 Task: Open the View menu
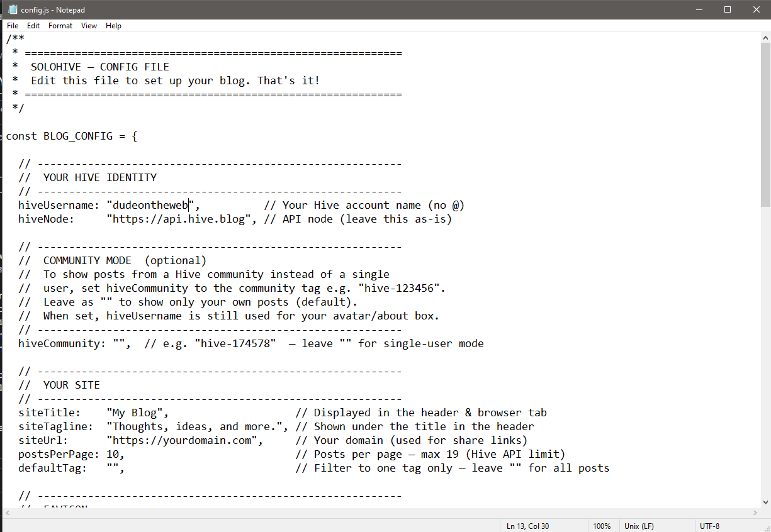click(89, 26)
